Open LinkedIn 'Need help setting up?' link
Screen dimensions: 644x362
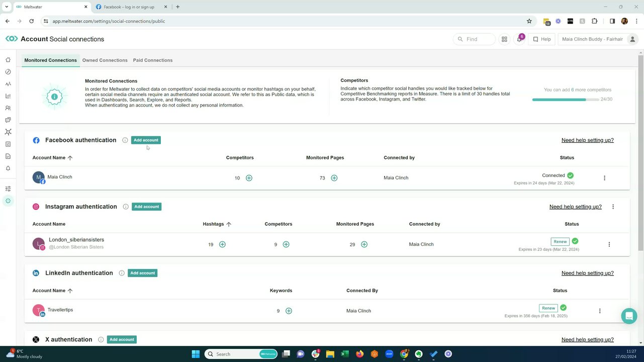pyautogui.click(x=587, y=273)
